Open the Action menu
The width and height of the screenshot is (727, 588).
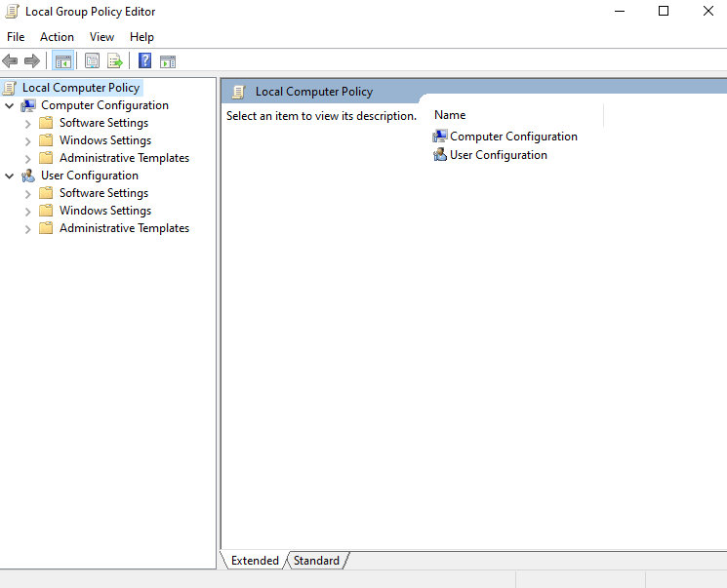[57, 37]
